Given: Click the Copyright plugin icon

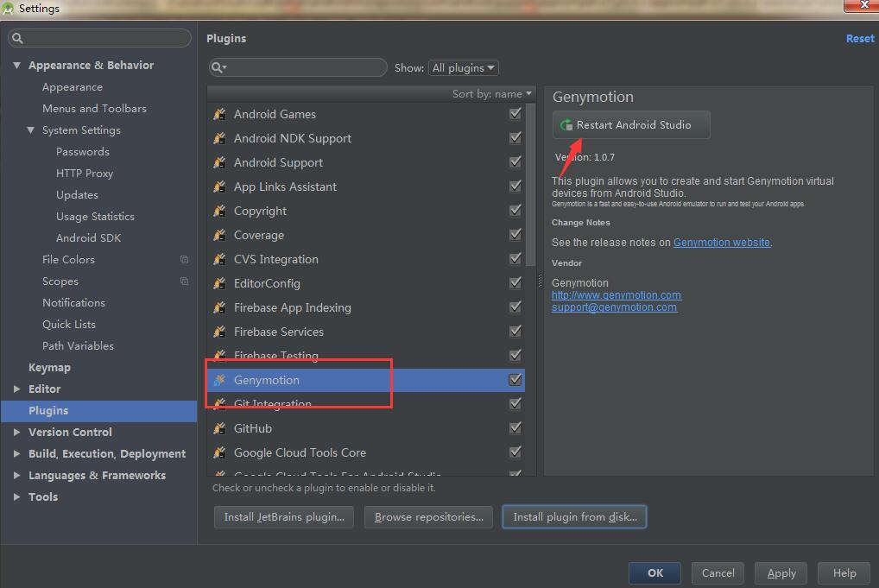Looking at the screenshot, I should 219,211.
